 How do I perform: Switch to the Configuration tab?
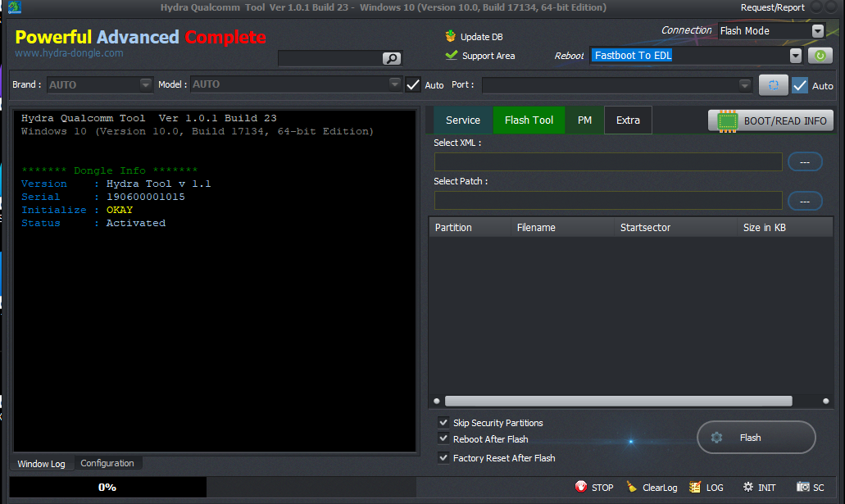click(107, 463)
